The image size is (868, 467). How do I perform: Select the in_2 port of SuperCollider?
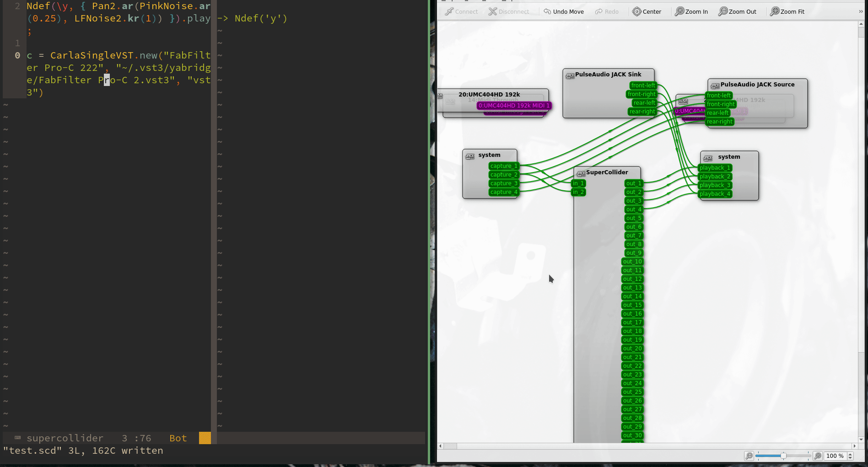pyautogui.click(x=578, y=192)
